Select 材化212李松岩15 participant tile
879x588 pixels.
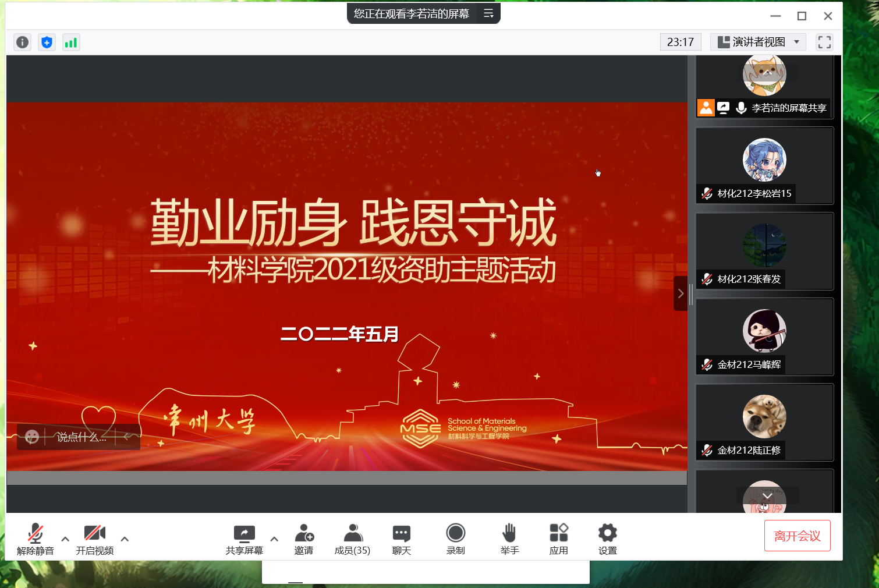(x=765, y=166)
